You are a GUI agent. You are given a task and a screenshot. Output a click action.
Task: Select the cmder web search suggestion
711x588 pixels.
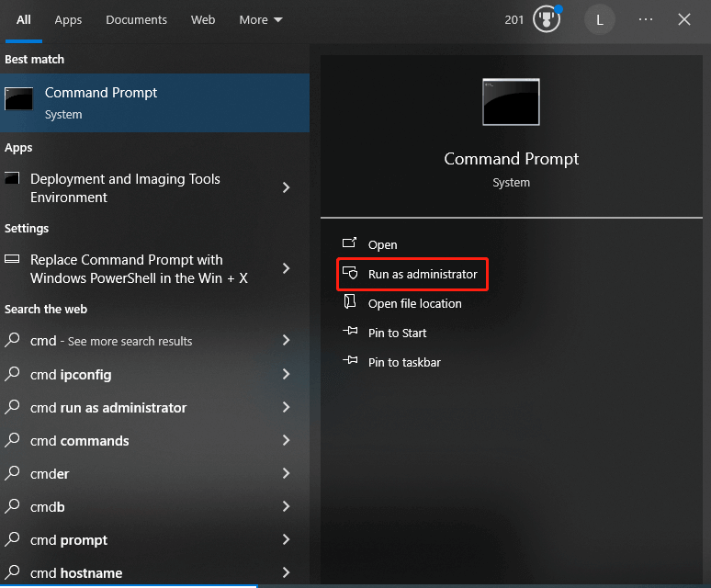pyautogui.click(x=50, y=473)
